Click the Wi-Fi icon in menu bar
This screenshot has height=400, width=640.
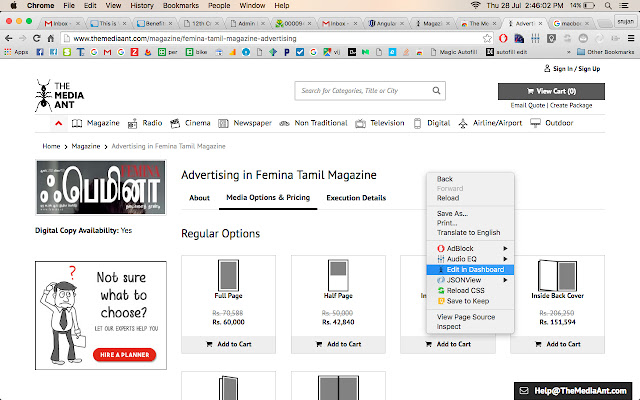[x=476, y=5]
